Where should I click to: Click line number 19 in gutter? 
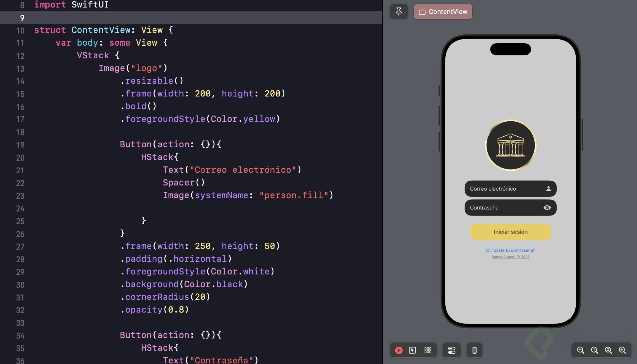20,145
